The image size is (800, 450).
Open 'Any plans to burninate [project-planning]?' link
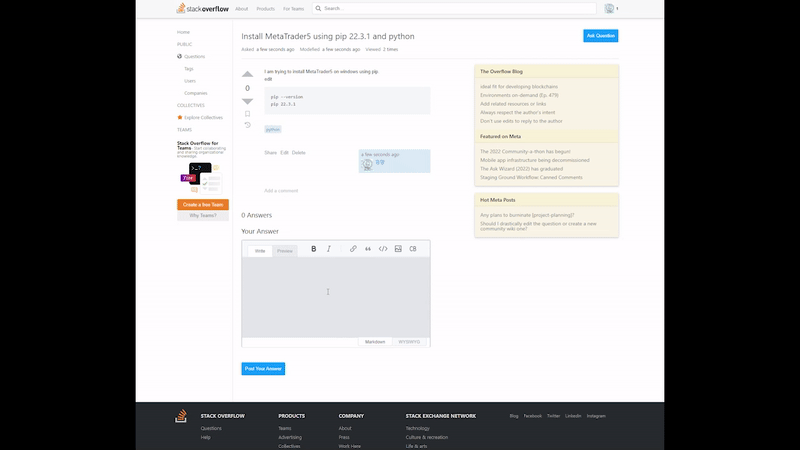point(527,215)
